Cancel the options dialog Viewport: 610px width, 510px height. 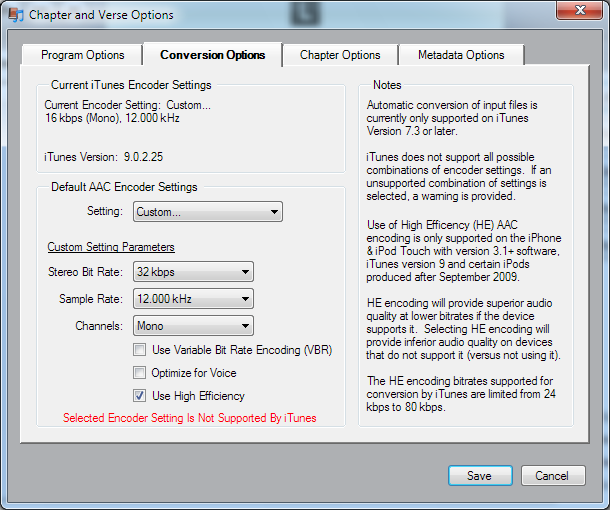point(553,475)
